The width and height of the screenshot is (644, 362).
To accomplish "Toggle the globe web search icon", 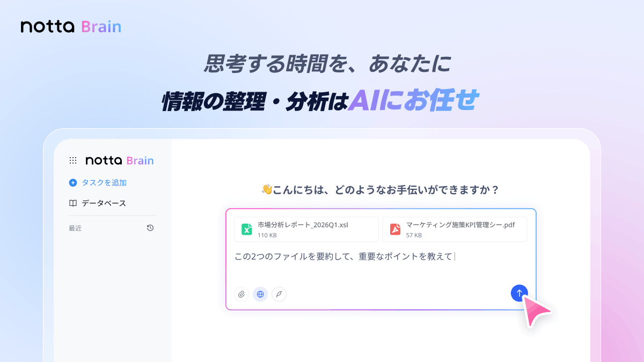I will (x=260, y=294).
